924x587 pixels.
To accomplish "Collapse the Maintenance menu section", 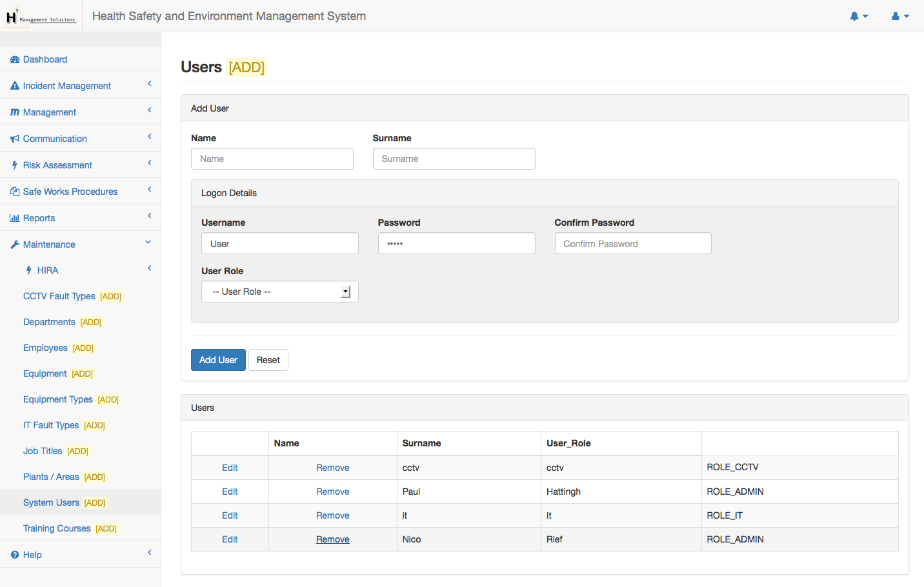I will coord(148,243).
